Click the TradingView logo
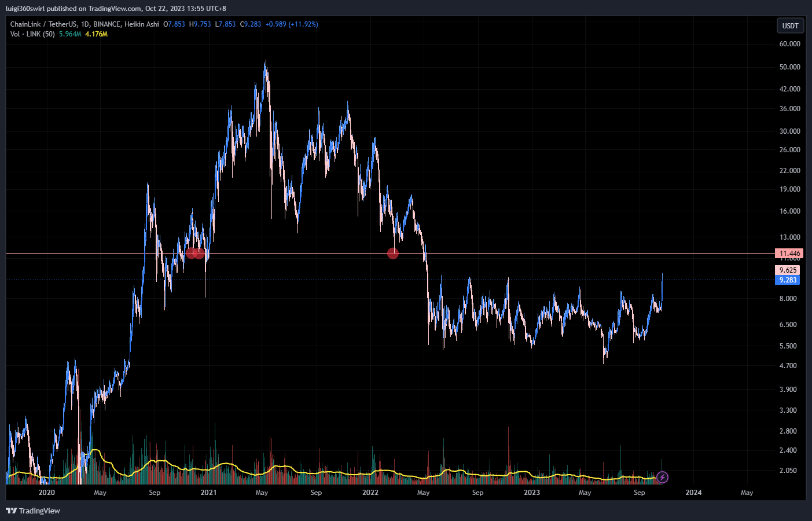The width and height of the screenshot is (812, 521). (x=33, y=511)
